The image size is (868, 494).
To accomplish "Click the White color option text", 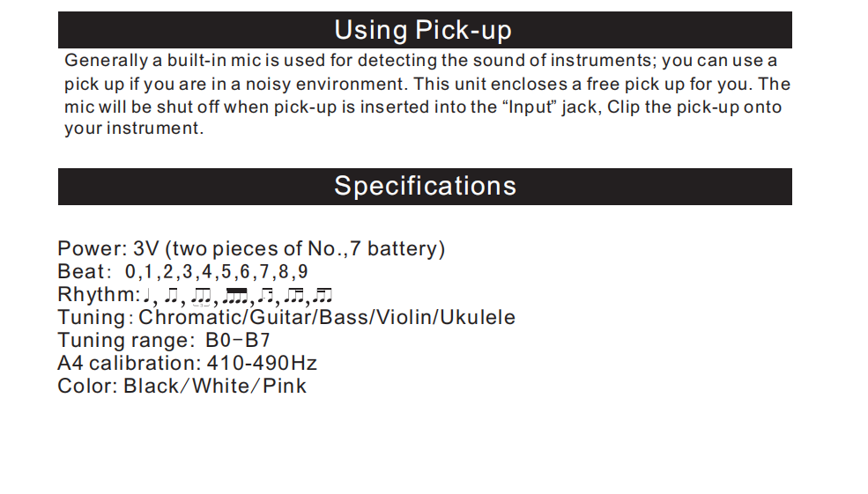I will pos(219,386).
